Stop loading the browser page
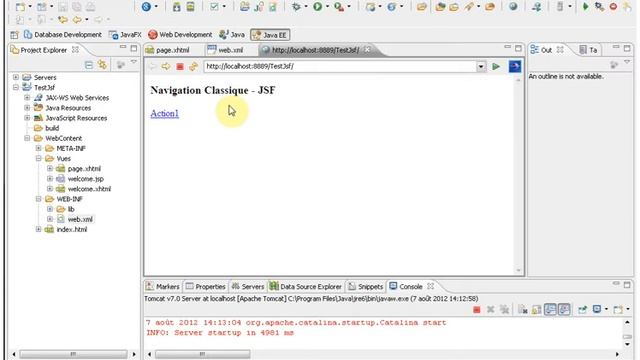This screenshot has width=640, height=360. coord(180,67)
